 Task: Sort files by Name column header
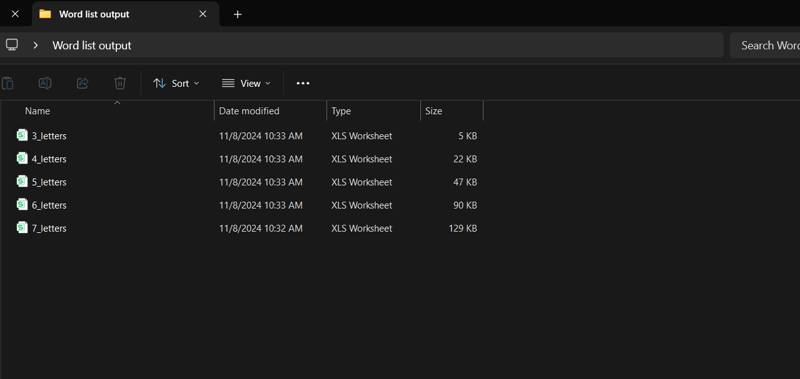click(38, 111)
